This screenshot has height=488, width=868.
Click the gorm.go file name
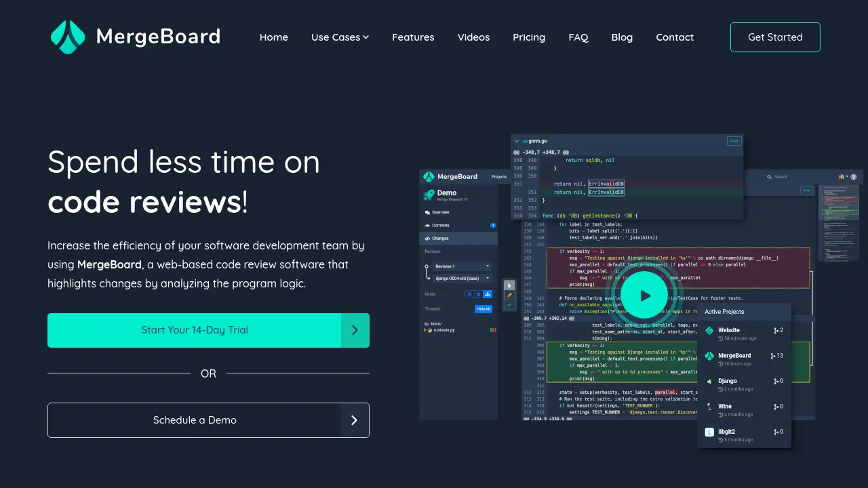pyautogui.click(x=538, y=141)
